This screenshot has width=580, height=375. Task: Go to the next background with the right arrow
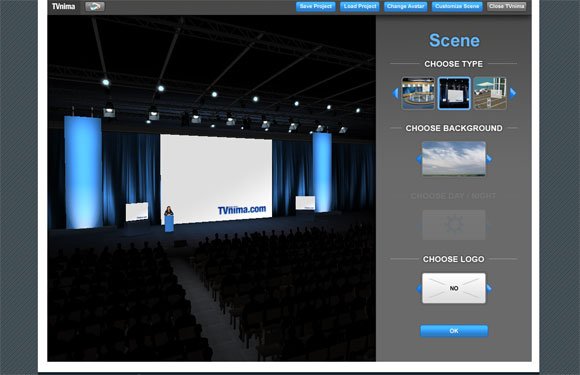click(x=489, y=159)
